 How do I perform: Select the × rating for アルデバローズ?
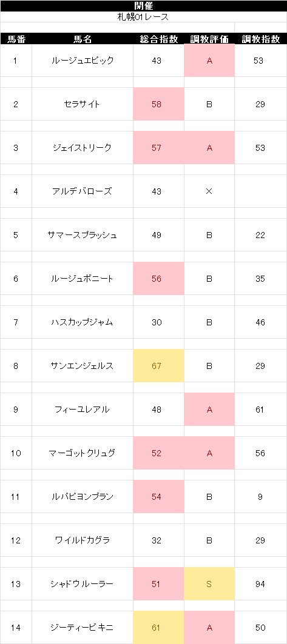coord(209,191)
